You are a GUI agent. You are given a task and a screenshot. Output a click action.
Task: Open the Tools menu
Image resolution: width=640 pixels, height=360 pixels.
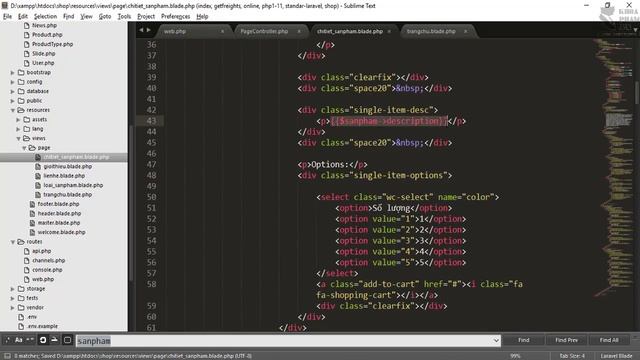click(x=124, y=16)
